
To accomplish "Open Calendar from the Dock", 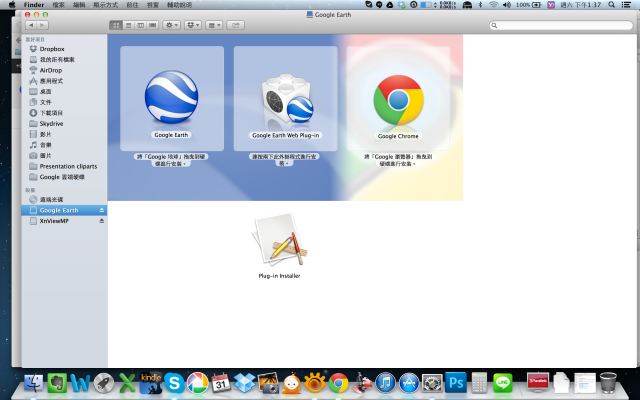I will tap(221, 383).
